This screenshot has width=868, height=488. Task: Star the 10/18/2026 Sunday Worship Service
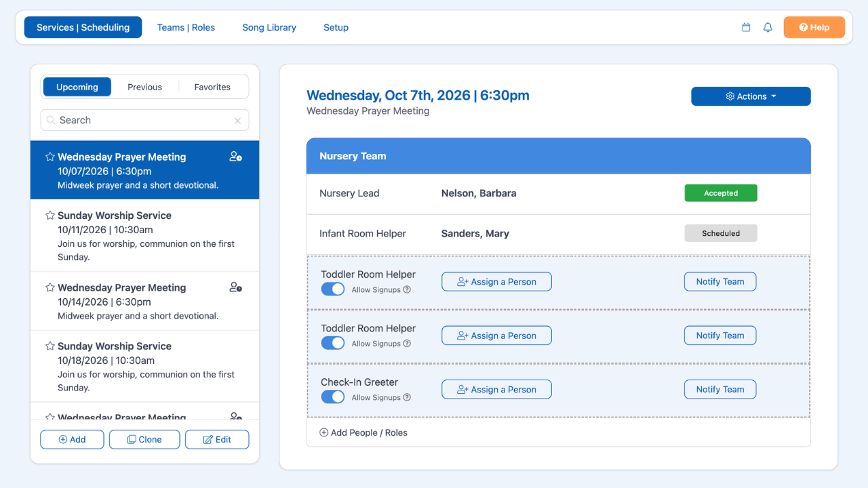click(50, 346)
